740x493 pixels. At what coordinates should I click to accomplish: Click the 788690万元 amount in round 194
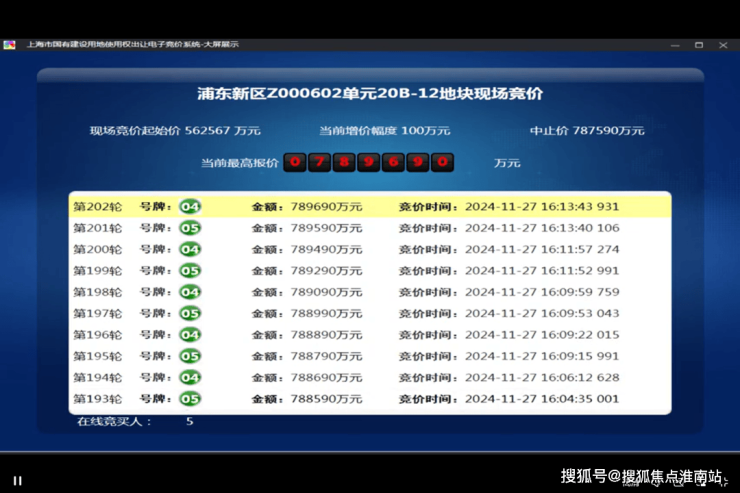click(x=326, y=378)
